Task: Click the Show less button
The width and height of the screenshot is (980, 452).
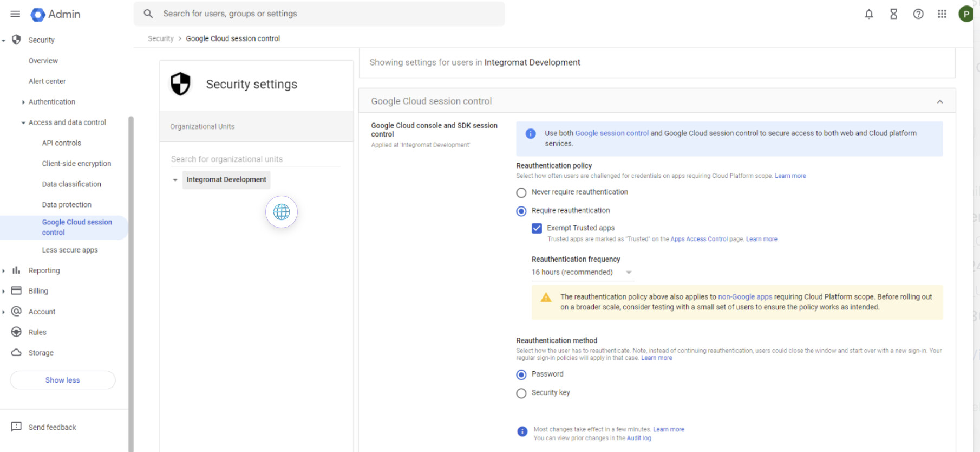Action: (62, 380)
